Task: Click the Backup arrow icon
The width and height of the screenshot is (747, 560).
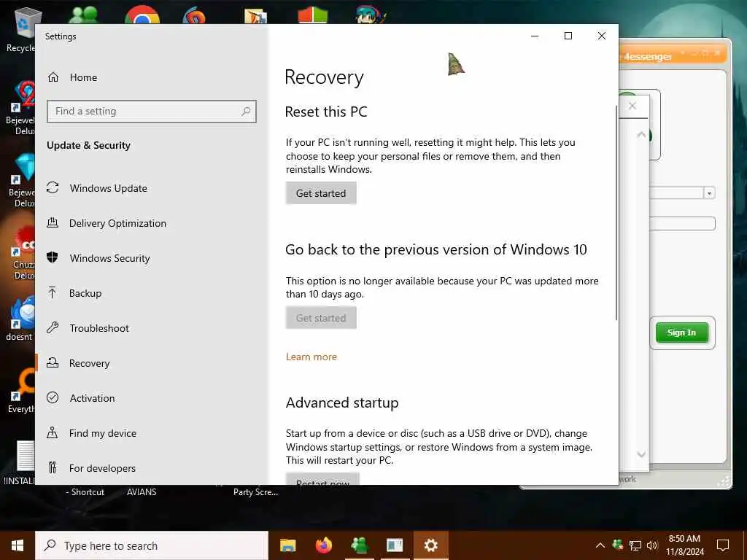Action: pos(53,292)
